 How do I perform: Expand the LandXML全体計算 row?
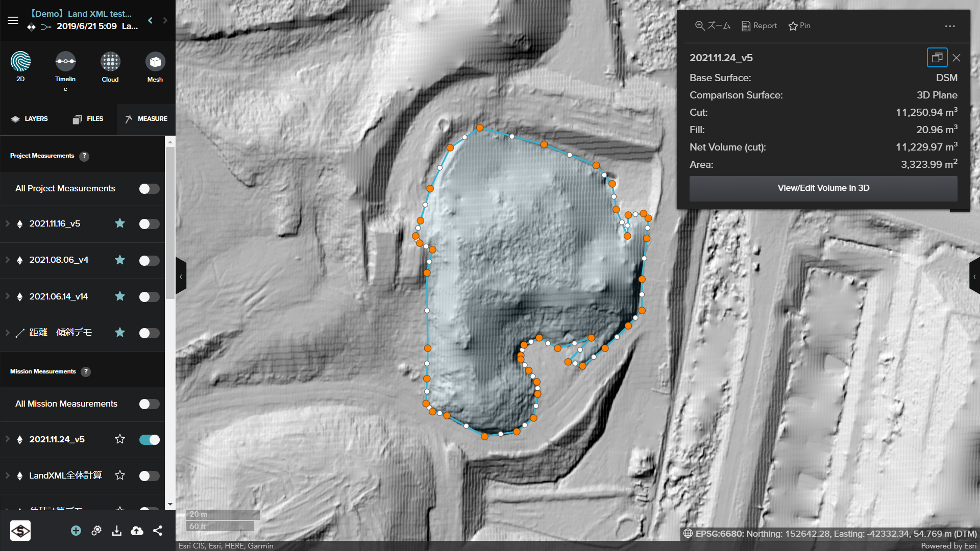pos(7,475)
